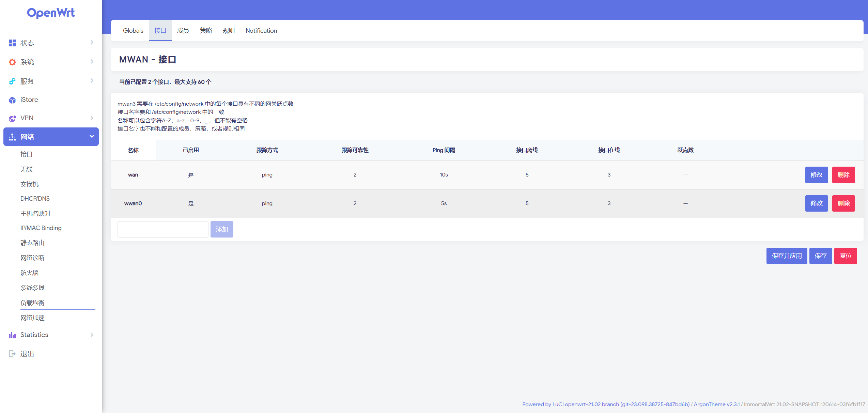Viewport: 868px width, 413px height.
Task: Click the 服务 sidebar icon
Action: pyautogui.click(x=12, y=81)
